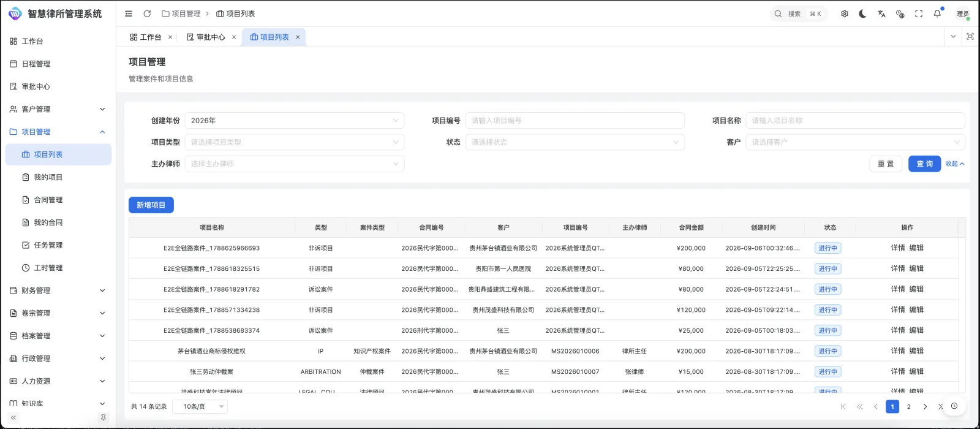Open the user avatar menu
Viewport: 980px width, 429px height.
pos(963,13)
